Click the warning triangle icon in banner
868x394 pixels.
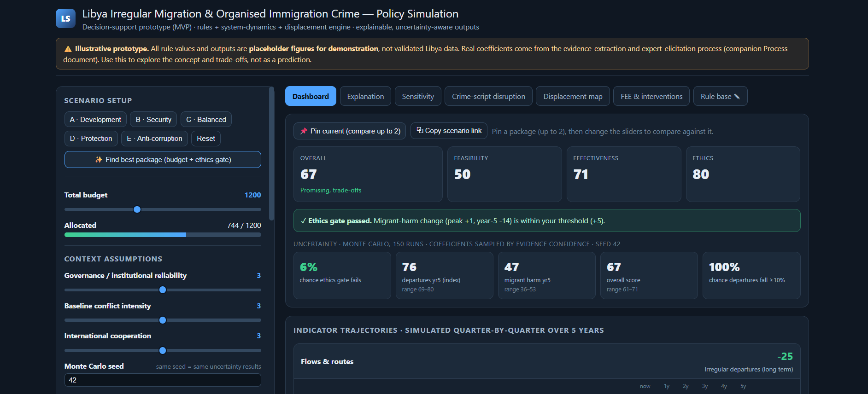click(x=68, y=49)
